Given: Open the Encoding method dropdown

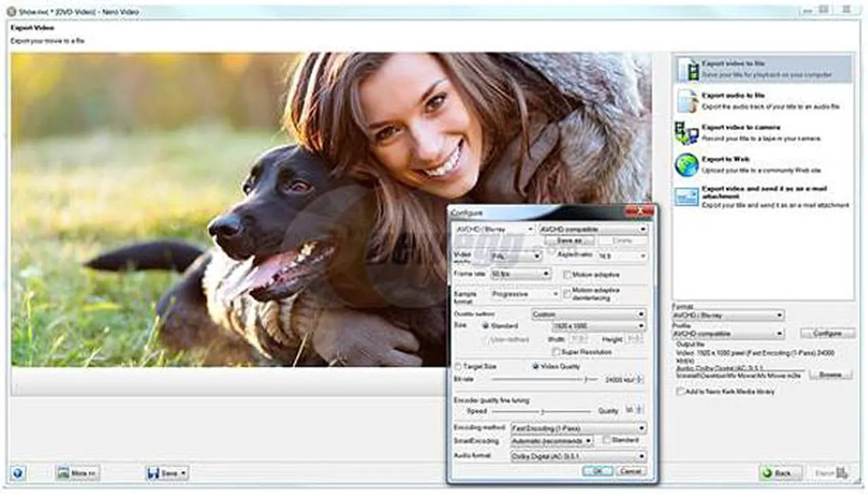Looking at the screenshot, I should tap(578, 428).
